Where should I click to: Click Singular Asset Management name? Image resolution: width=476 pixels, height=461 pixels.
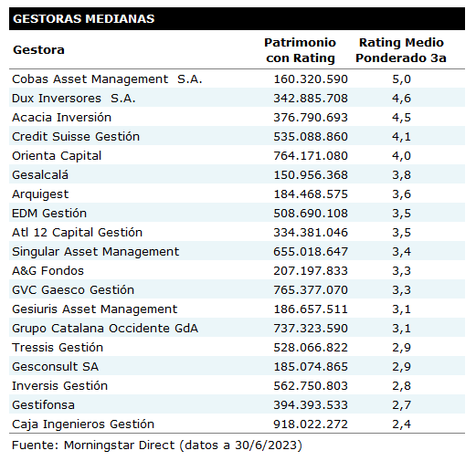click(96, 252)
